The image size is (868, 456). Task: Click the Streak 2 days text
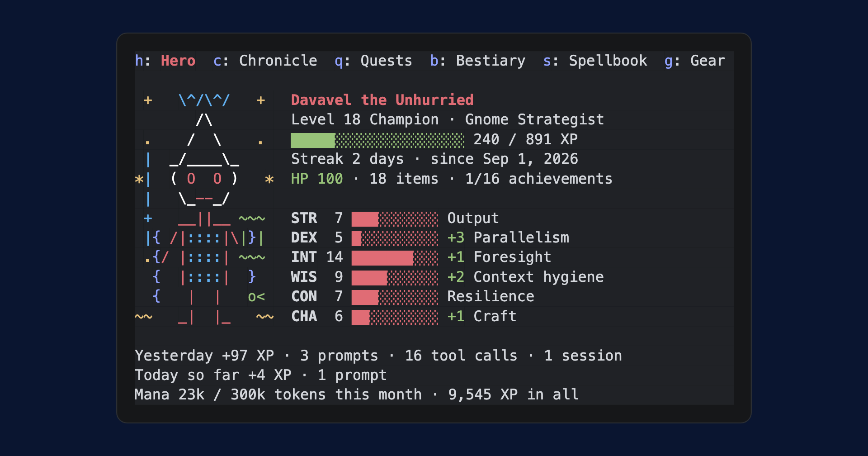(347, 159)
